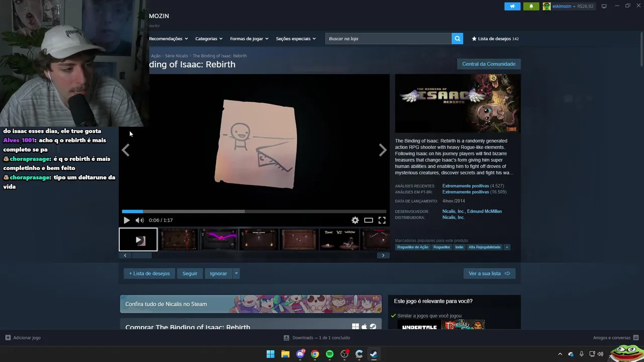Click the Ignorar button
The height and width of the screenshot is (362, 644).
tap(218, 274)
